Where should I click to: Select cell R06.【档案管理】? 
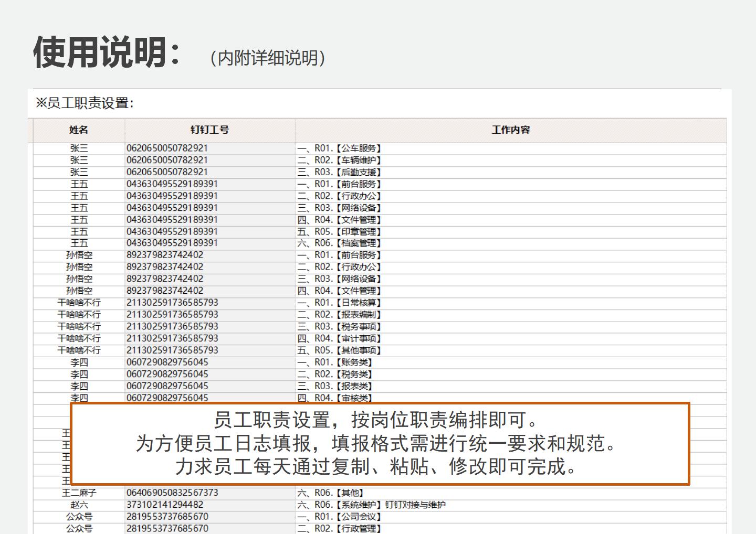[x=511, y=243]
